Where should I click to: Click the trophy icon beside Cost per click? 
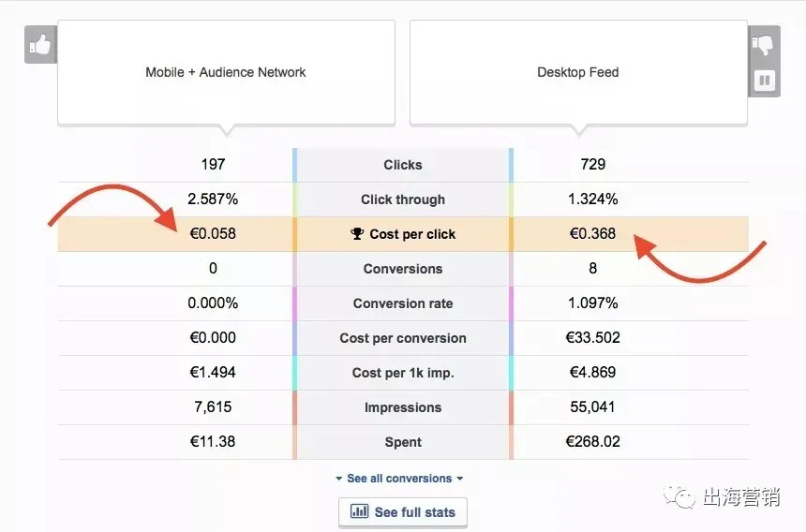pyautogui.click(x=357, y=233)
